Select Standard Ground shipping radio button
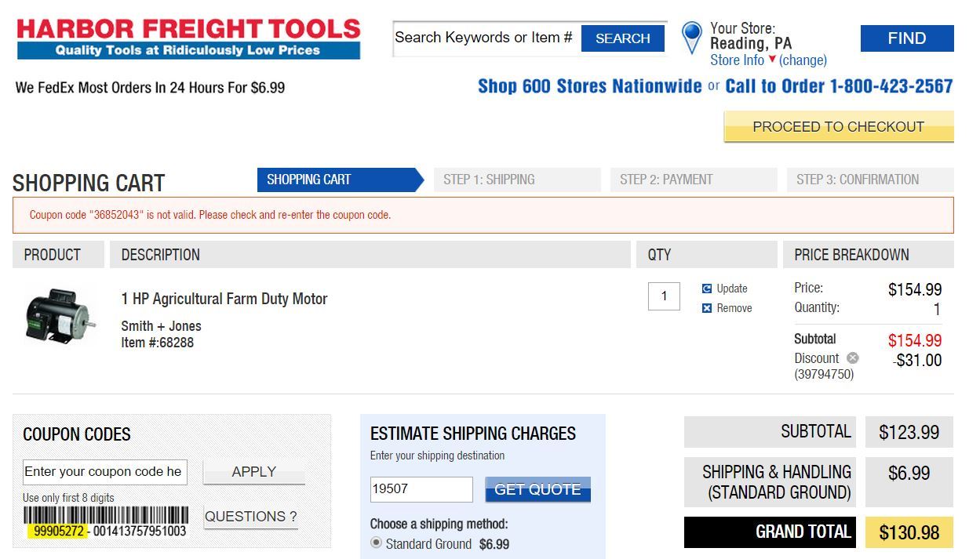Image resolution: width=980 pixels, height=559 pixels. click(376, 543)
